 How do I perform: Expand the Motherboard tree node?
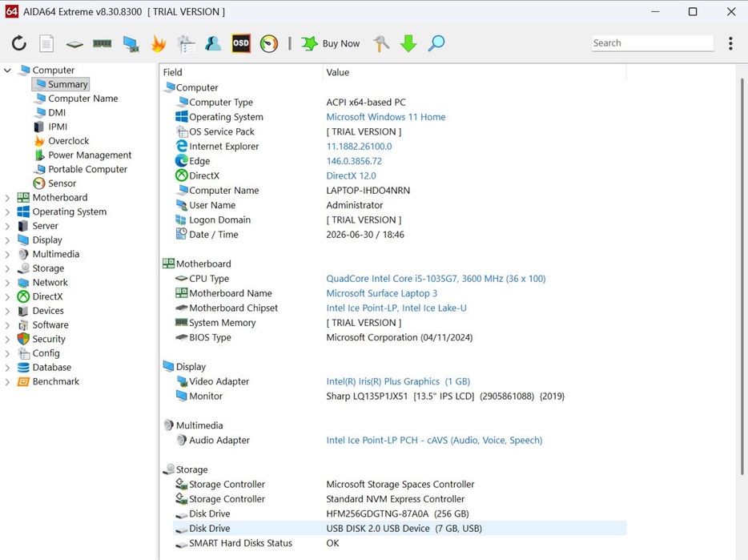[7, 198]
